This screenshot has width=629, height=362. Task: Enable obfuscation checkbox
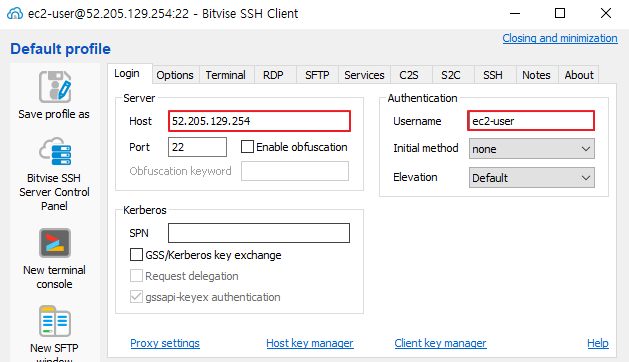click(x=247, y=146)
